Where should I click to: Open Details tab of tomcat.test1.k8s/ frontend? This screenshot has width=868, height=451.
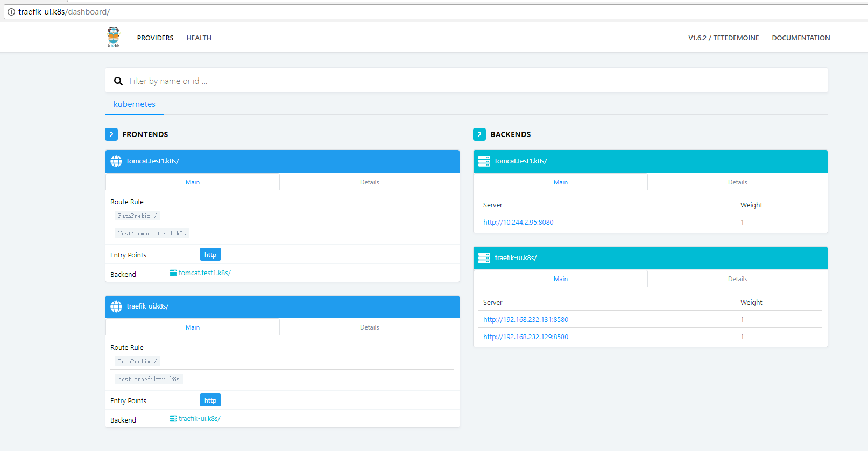coord(370,182)
